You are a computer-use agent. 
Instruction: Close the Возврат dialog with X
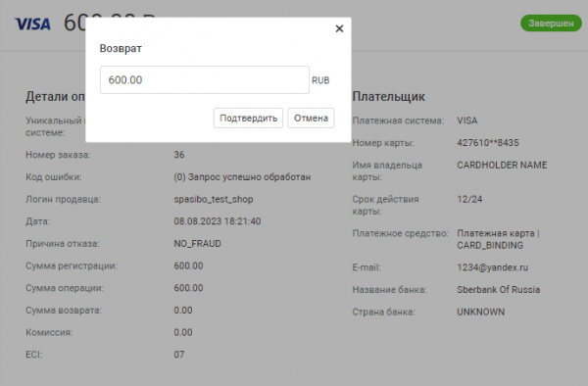pyautogui.click(x=339, y=28)
